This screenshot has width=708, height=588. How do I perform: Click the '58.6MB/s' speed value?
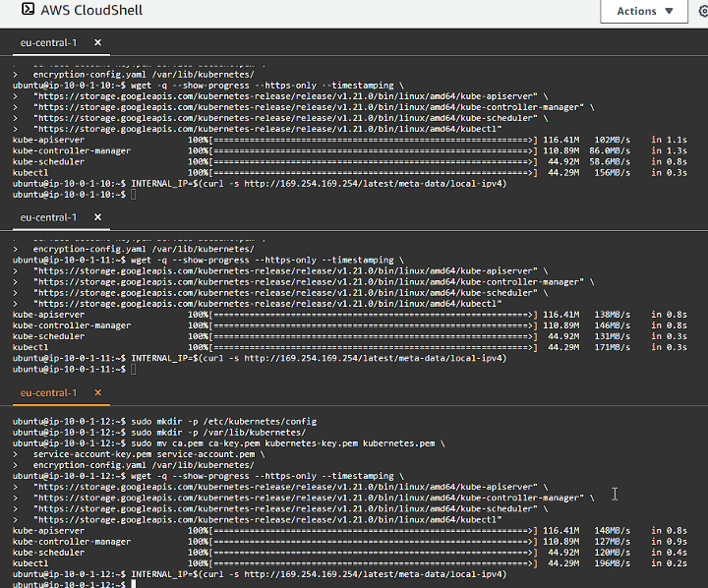(x=610, y=161)
